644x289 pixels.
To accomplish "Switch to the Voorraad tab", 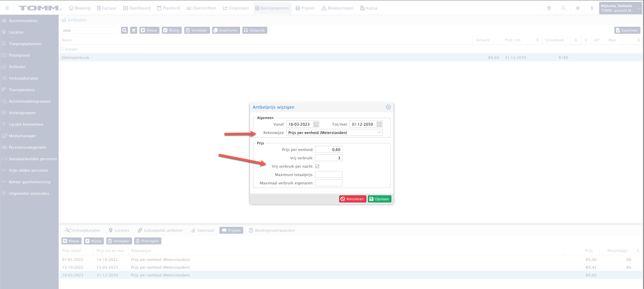I will (202, 230).
